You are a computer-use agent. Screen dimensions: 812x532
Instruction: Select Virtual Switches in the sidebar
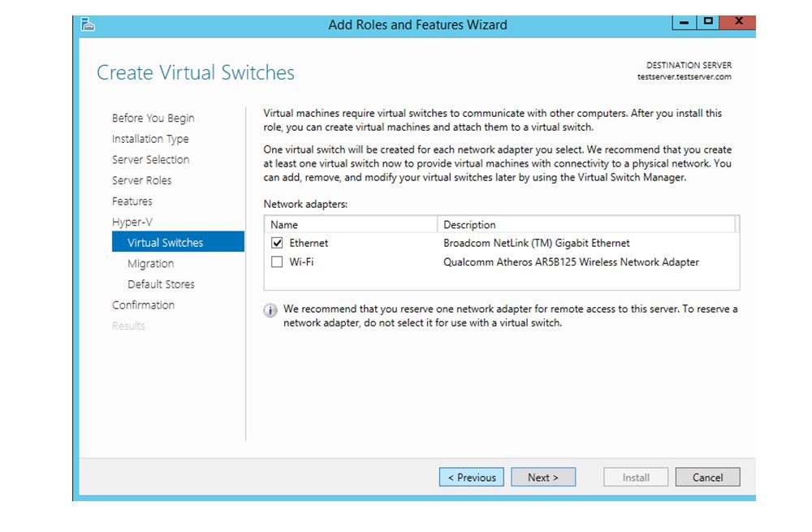[x=178, y=242]
